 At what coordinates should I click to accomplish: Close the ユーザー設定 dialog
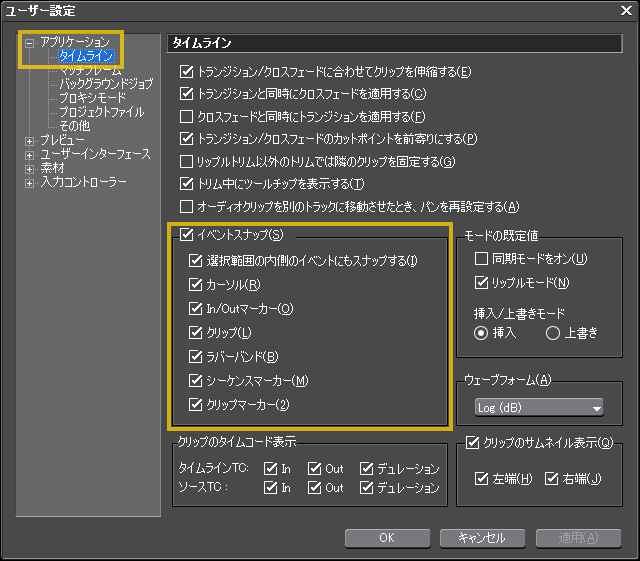click(626, 11)
